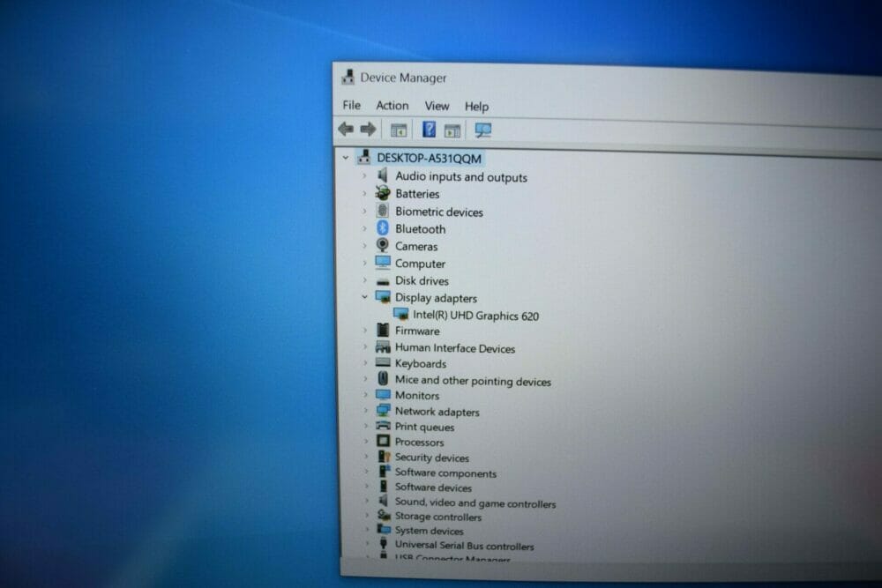Expand the Audio inputs and outputs arrow

tap(364, 176)
